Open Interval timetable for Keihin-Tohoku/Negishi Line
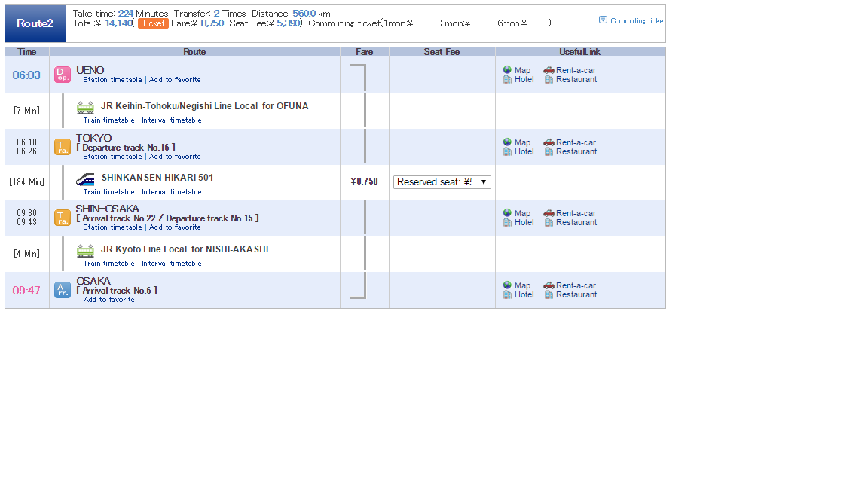 172,120
